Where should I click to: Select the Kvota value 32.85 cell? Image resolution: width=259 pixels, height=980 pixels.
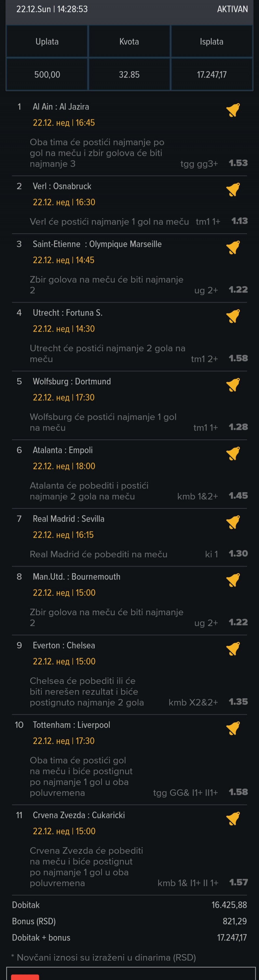[129, 74]
